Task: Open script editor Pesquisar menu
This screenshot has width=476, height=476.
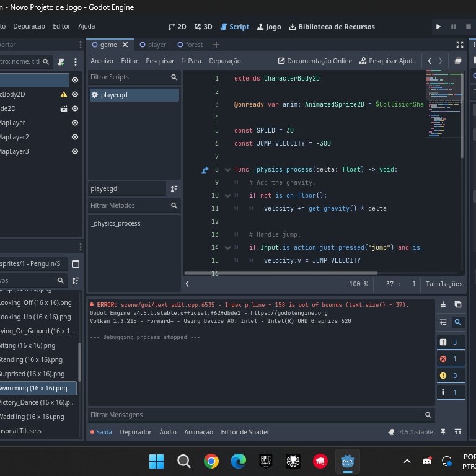Action: [160, 61]
